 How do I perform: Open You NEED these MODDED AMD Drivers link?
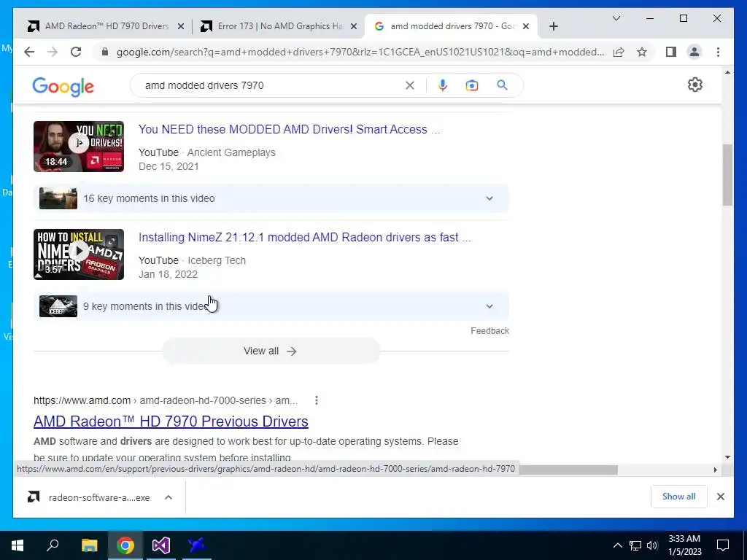pyautogui.click(x=289, y=130)
